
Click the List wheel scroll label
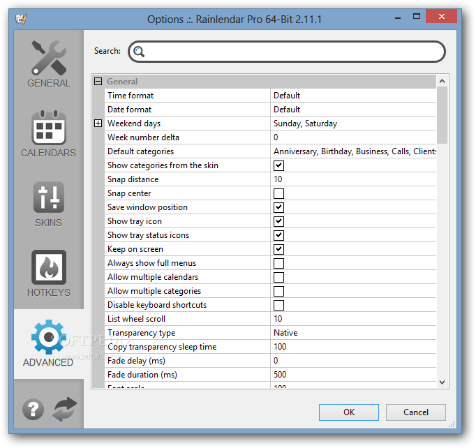click(x=136, y=319)
